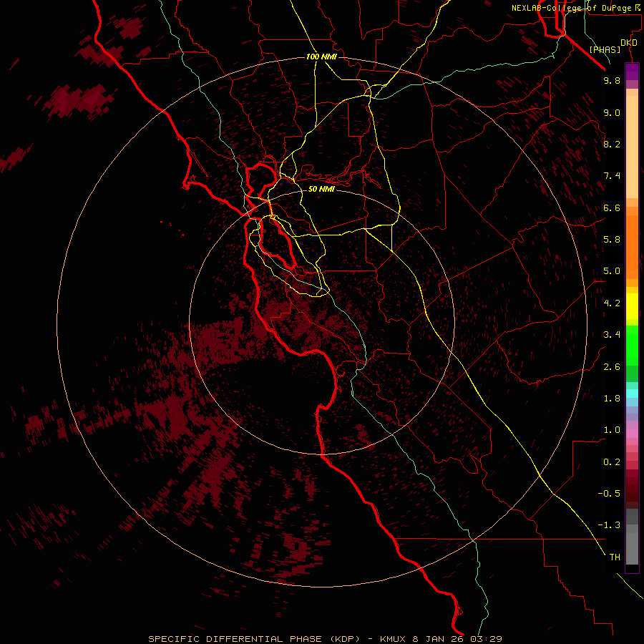Click the 7.4 legend value
This screenshot has width=644, height=644.
[x=612, y=176]
